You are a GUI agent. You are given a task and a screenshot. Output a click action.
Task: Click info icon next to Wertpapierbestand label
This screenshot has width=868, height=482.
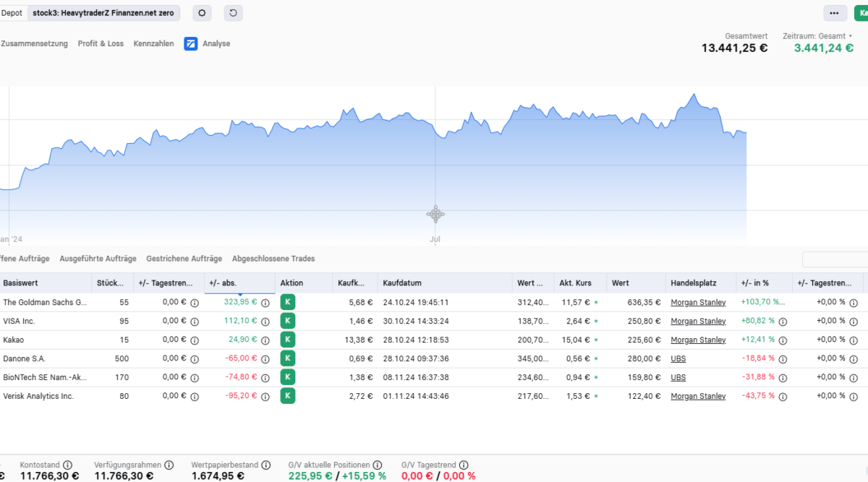click(x=265, y=465)
